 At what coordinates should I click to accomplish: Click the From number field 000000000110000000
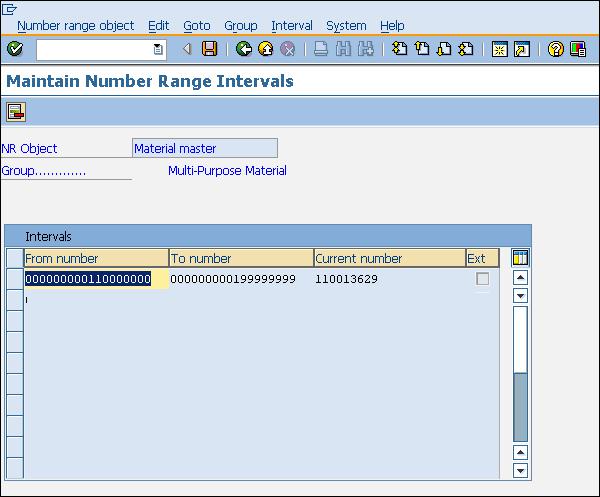pyautogui.click(x=96, y=279)
